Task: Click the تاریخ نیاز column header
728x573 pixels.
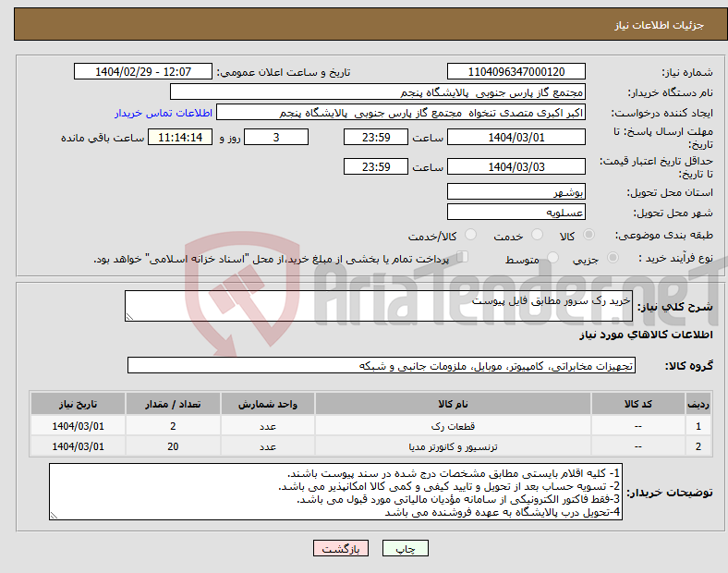Action: pos(78,404)
